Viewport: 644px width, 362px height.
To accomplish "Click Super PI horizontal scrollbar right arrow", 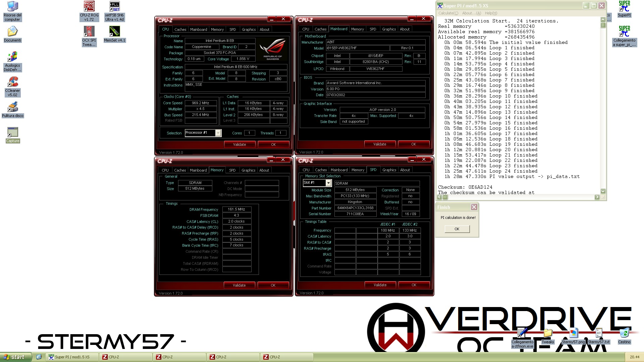I will point(597,197).
